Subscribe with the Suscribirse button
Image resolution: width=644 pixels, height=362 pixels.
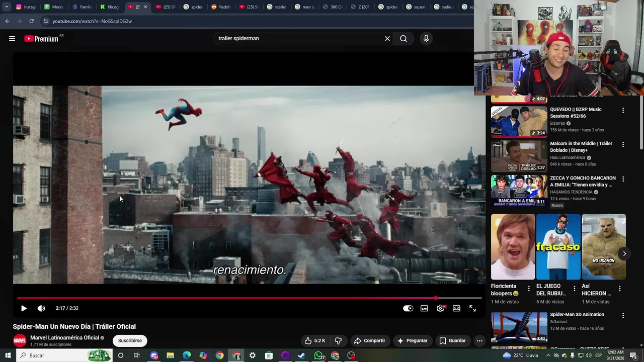130,340
